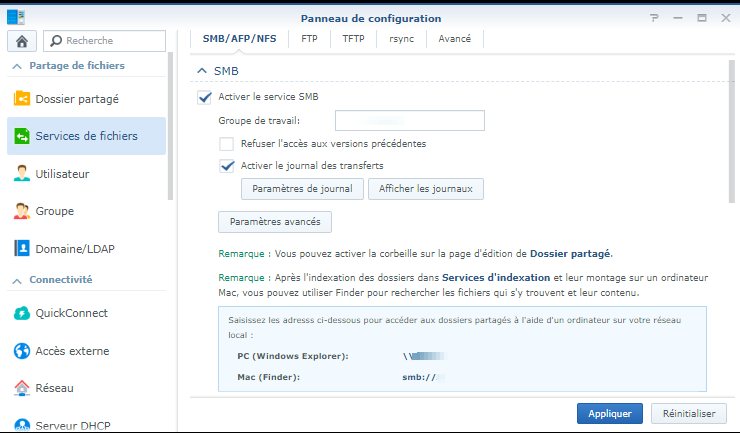740x433 pixels.
Task: Select the Domaine/LDAP icon
Action: coord(21,248)
